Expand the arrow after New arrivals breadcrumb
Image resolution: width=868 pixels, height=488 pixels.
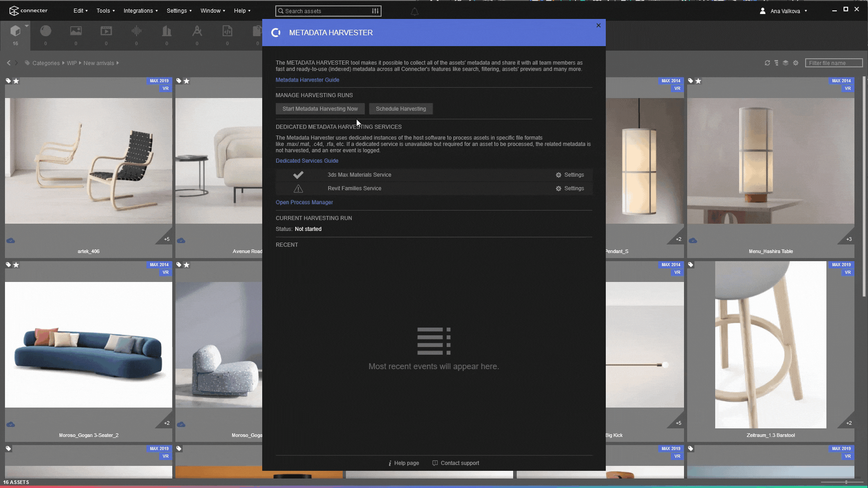(x=118, y=63)
